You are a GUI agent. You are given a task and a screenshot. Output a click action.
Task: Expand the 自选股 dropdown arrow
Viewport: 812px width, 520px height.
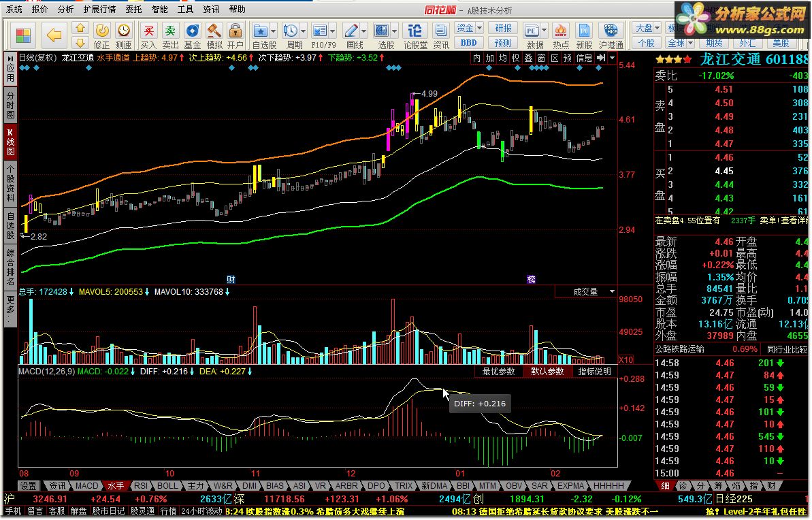274,31
